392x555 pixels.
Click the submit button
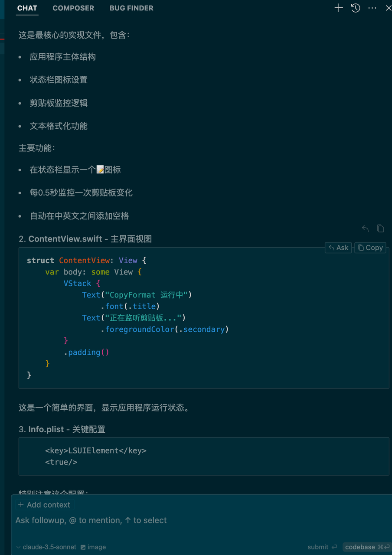(x=322, y=547)
